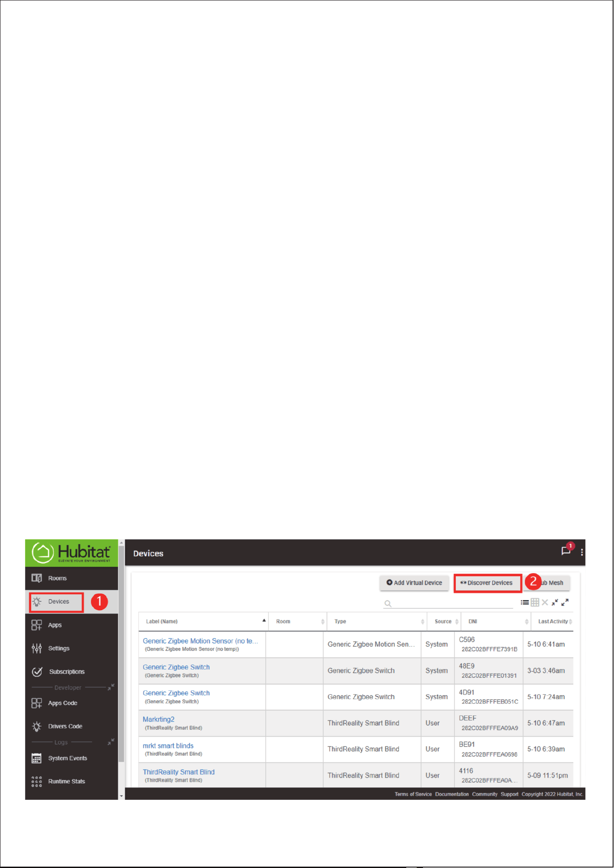Collapse the Logs section in sidebar
This screenshot has height=868, width=614.
tap(111, 741)
